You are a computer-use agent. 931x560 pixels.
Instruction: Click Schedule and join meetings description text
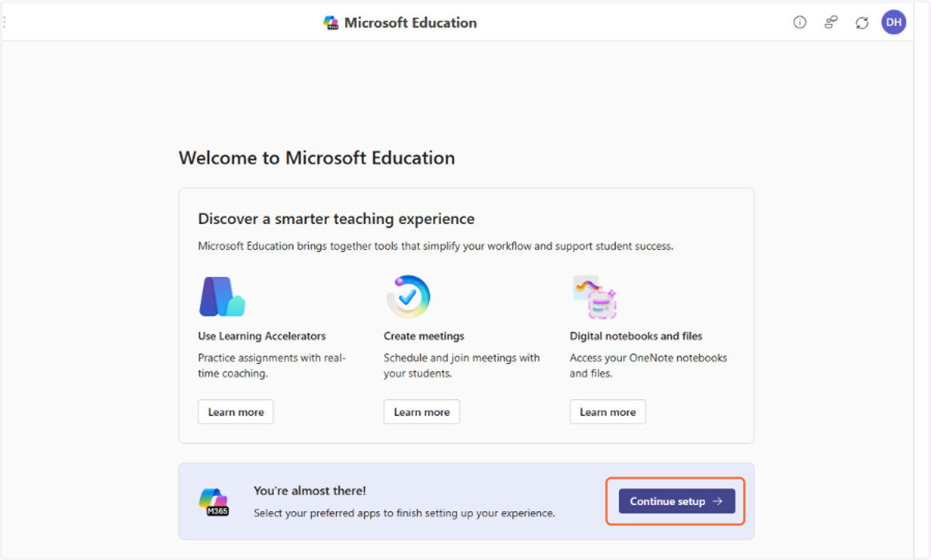click(x=462, y=365)
